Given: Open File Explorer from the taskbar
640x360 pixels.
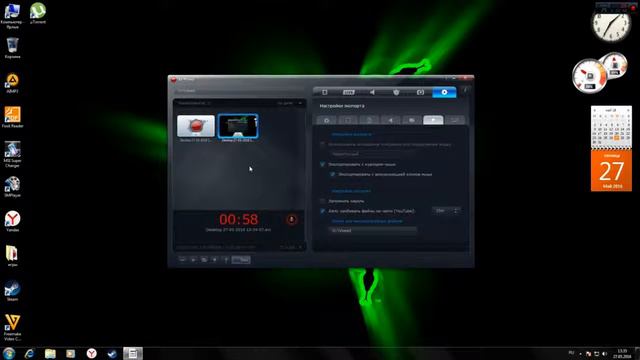Looking at the screenshot, I should pyautogui.click(x=50, y=353).
